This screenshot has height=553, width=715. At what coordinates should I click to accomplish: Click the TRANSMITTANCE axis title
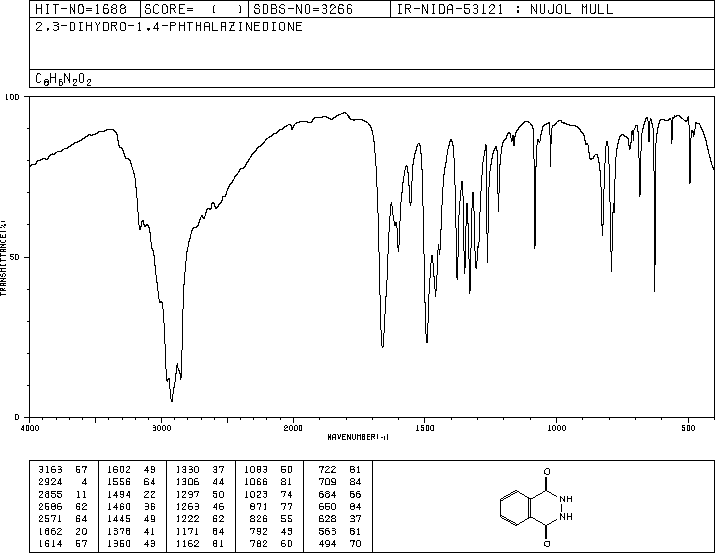click(3, 258)
